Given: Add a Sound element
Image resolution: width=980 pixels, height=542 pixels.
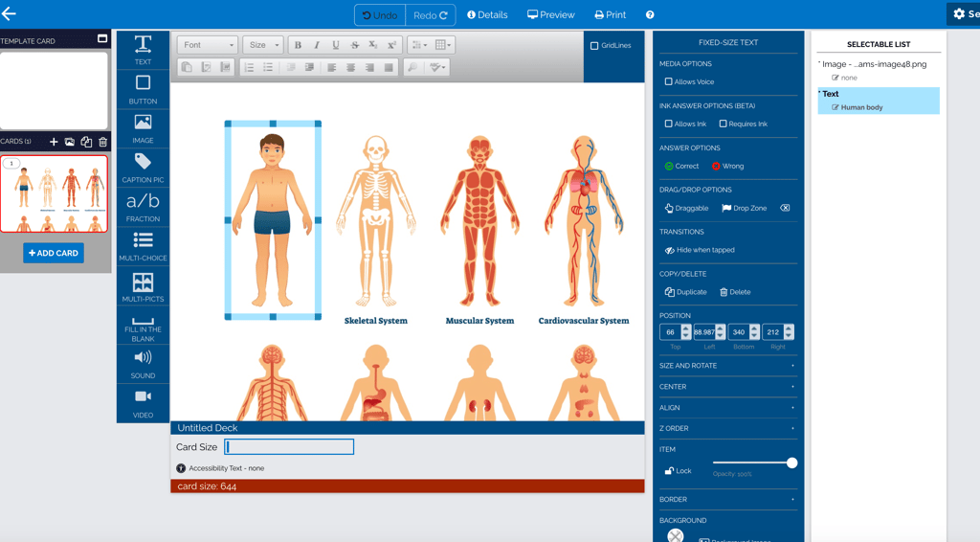Looking at the screenshot, I should (x=143, y=364).
